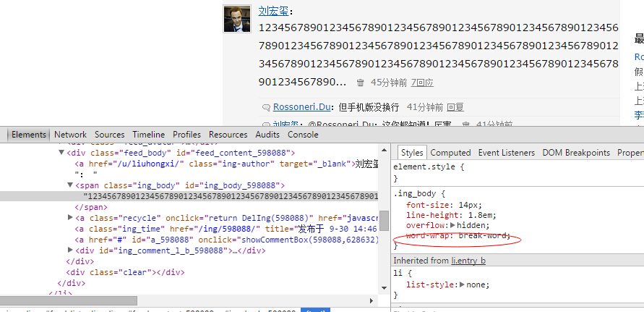The height and width of the screenshot is (312, 644).
Task: Select the Styles sidebar tab
Action: pyautogui.click(x=412, y=153)
